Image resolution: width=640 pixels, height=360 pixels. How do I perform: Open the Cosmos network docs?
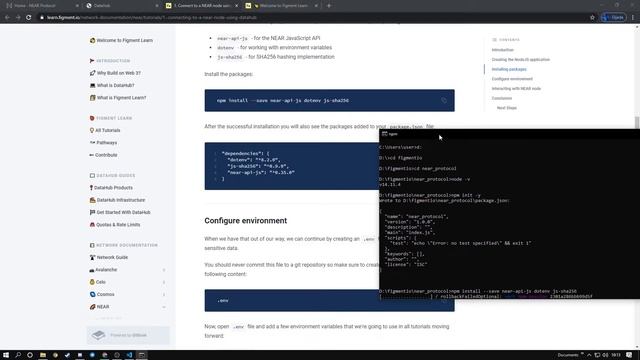[102, 294]
